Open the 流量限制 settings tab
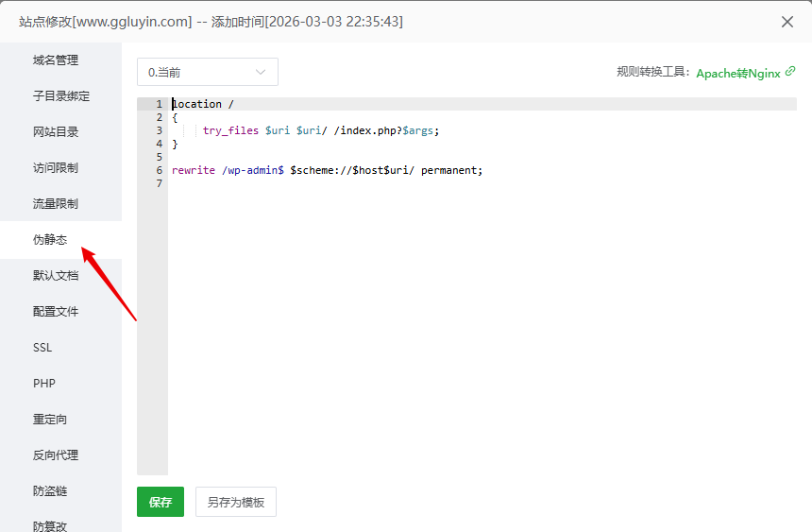The height and width of the screenshot is (532, 812). (x=56, y=204)
